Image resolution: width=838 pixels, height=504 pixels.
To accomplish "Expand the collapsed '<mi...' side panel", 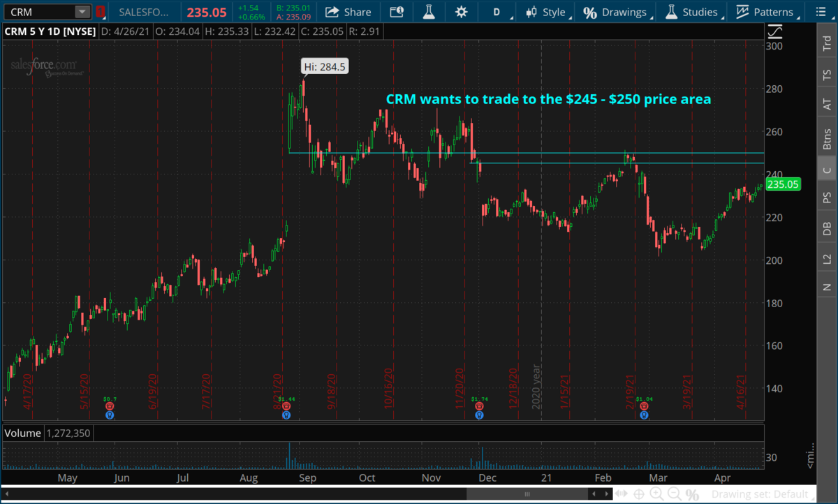I will pyautogui.click(x=811, y=457).
